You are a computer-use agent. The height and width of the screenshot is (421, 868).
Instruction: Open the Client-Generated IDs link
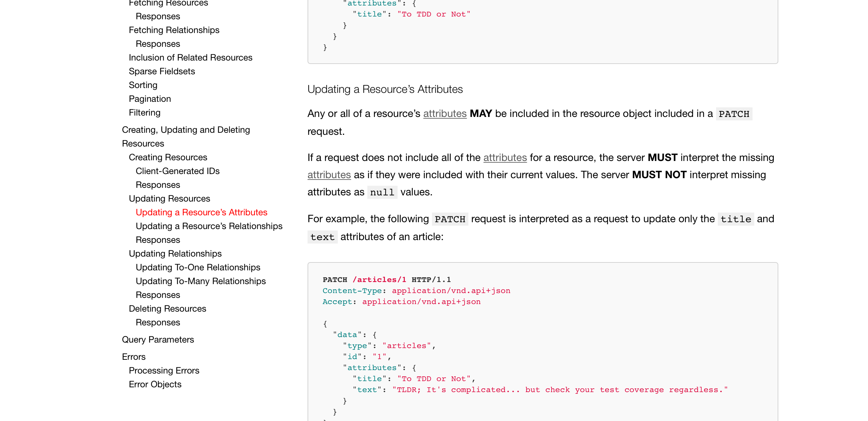pos(178,171)
